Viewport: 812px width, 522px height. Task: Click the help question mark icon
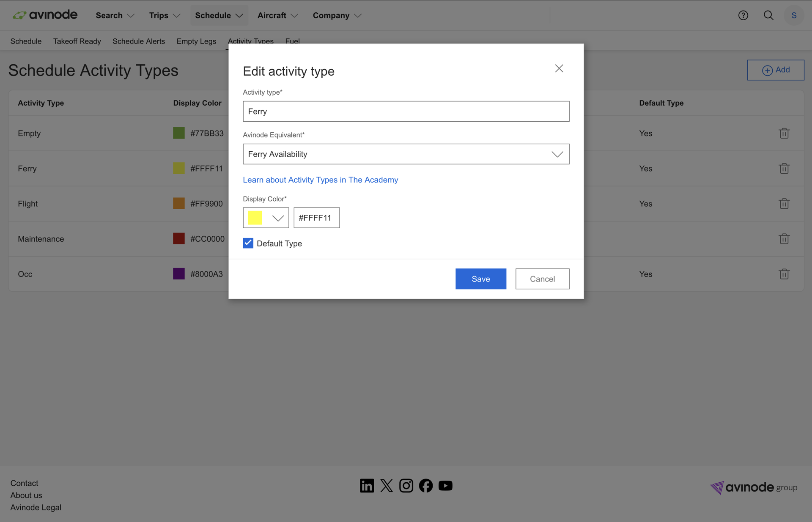pos(743,16)
